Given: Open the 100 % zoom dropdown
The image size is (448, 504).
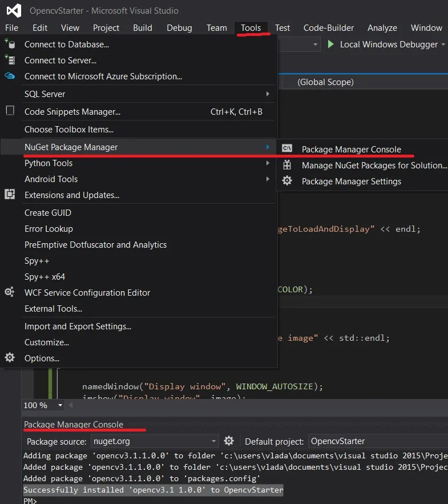Looking at the screenshot, I should [x=60, y=405].
